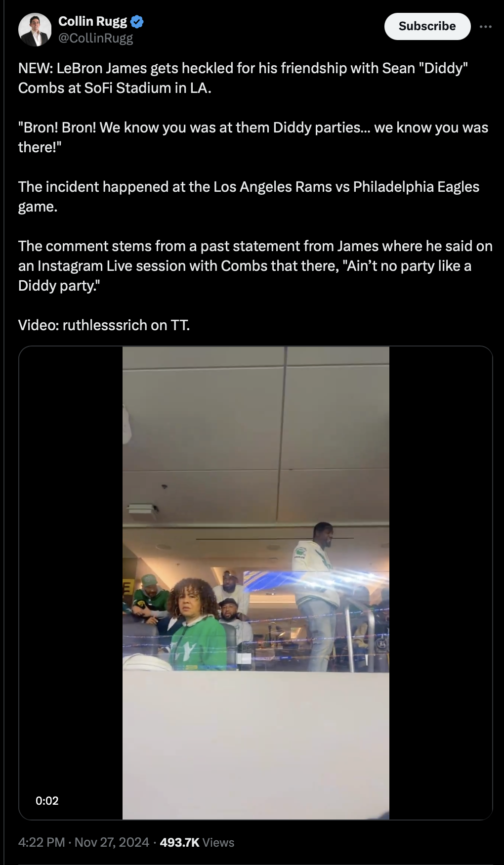Click the person in the green jersey in the video
Viewport: 504px width, 865px height.
point(195,625)
